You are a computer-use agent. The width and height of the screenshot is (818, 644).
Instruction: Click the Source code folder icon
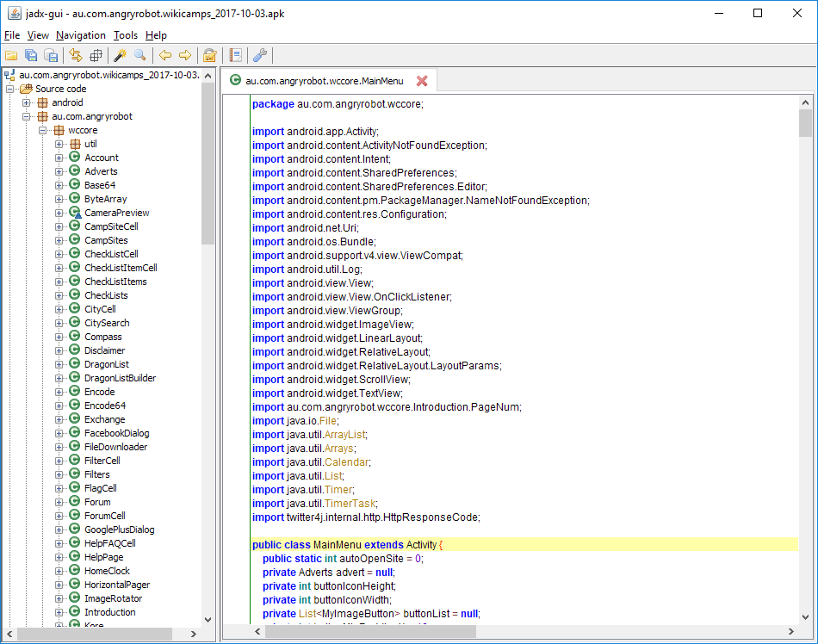point(26,89)
